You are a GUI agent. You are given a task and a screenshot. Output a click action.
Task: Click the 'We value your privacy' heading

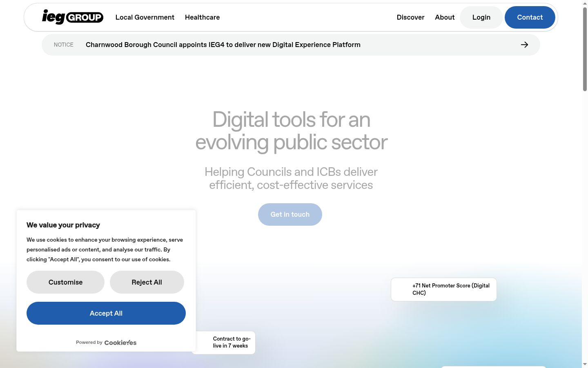[x=63, y=225]
